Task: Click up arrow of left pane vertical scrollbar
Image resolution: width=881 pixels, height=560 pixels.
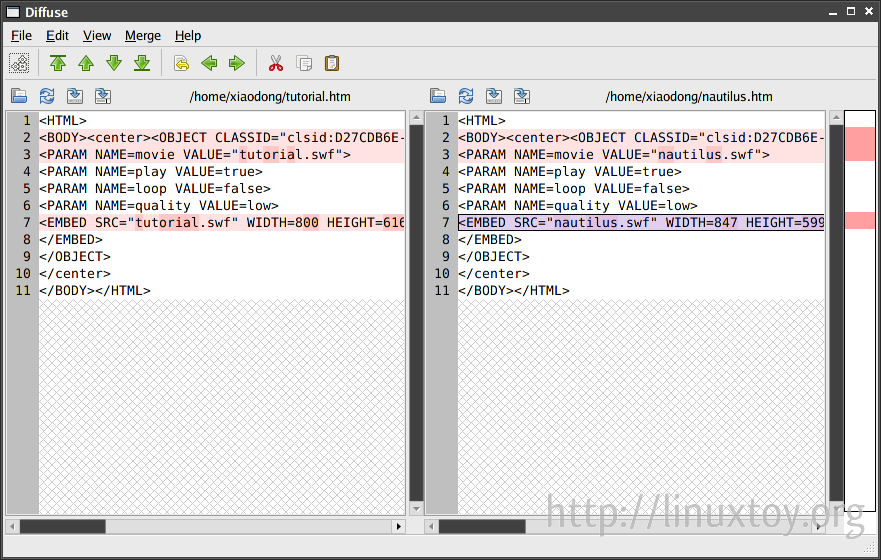Action: click(416, 118)
